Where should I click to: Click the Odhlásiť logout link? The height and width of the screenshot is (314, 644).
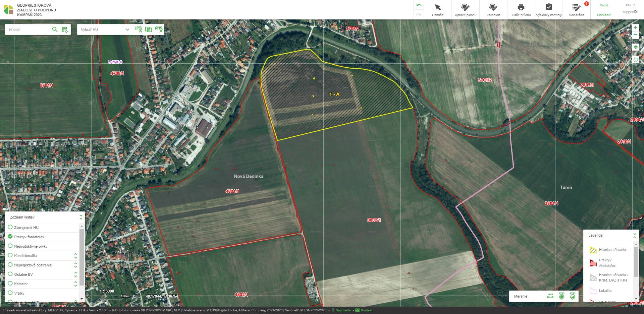coord(604,15)
